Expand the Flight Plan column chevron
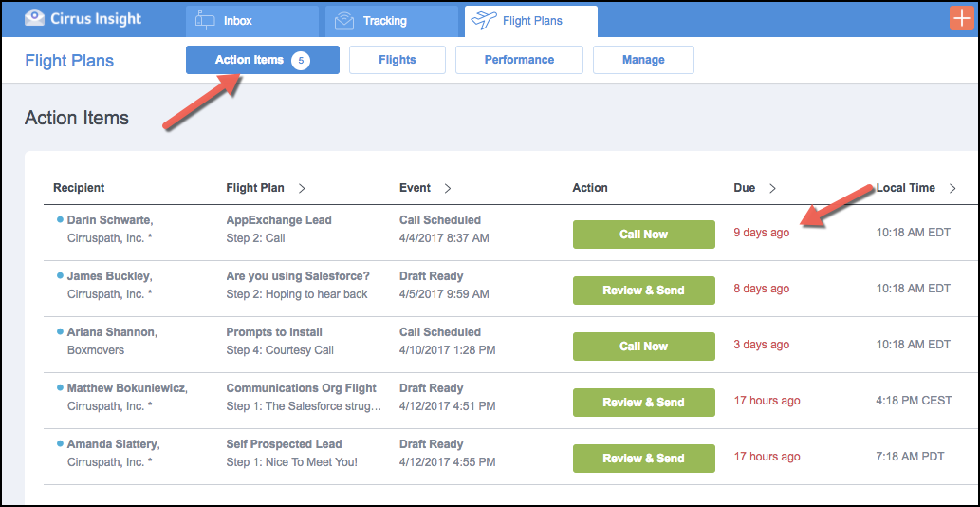Image resolution: width=980 pixels, height=507 pixels. point(302,188)
